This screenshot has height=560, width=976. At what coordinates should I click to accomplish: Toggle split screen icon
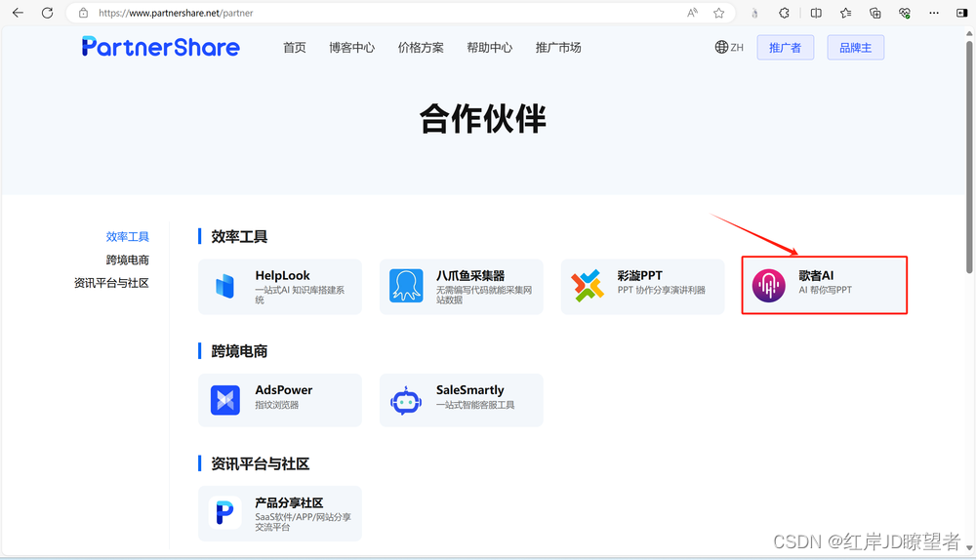[816, 13]
